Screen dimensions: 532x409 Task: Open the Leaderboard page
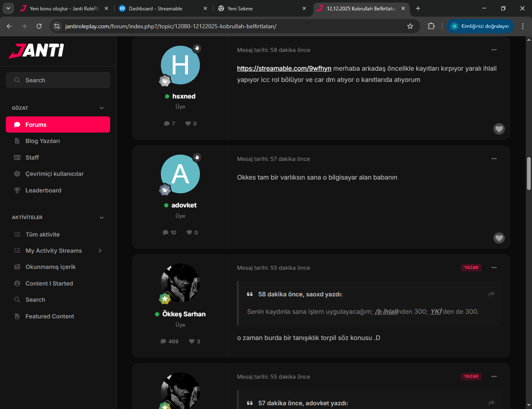tap(58, 190)
